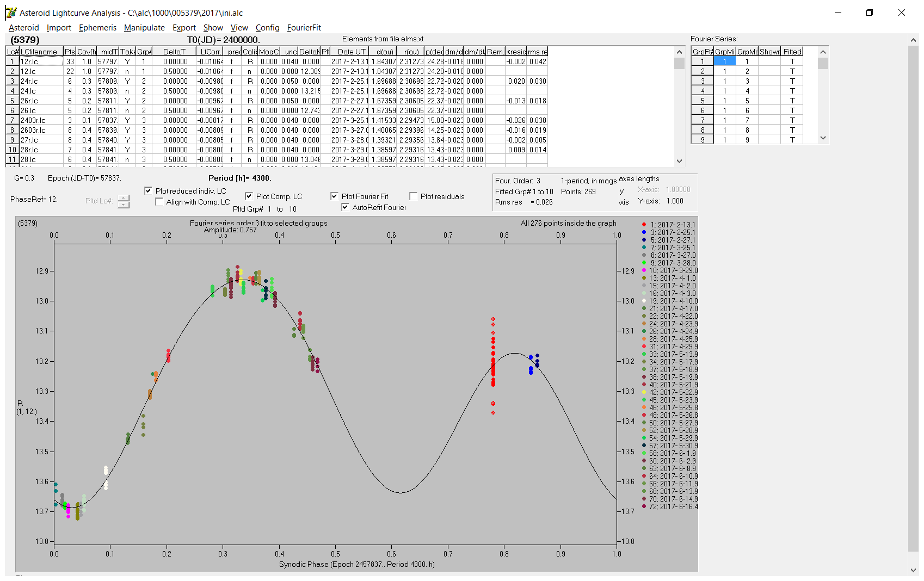Open the Export menu
Screen dimensions: 924x581
pos(184,28)
